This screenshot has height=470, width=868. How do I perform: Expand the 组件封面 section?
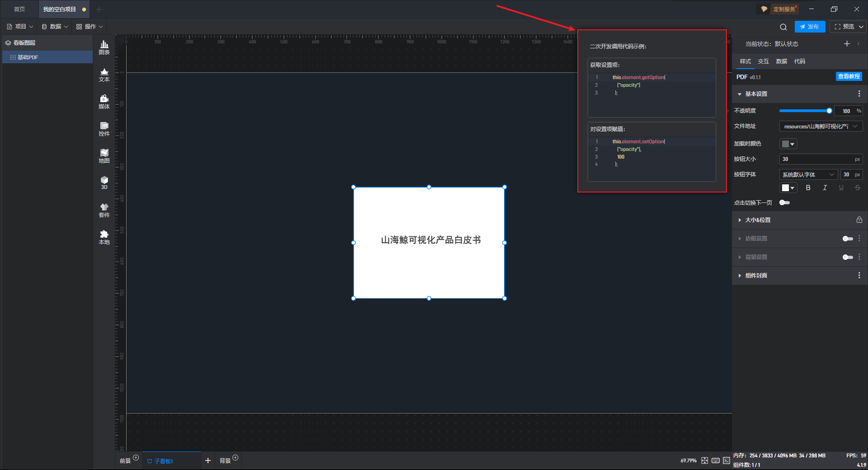point(756,276)
